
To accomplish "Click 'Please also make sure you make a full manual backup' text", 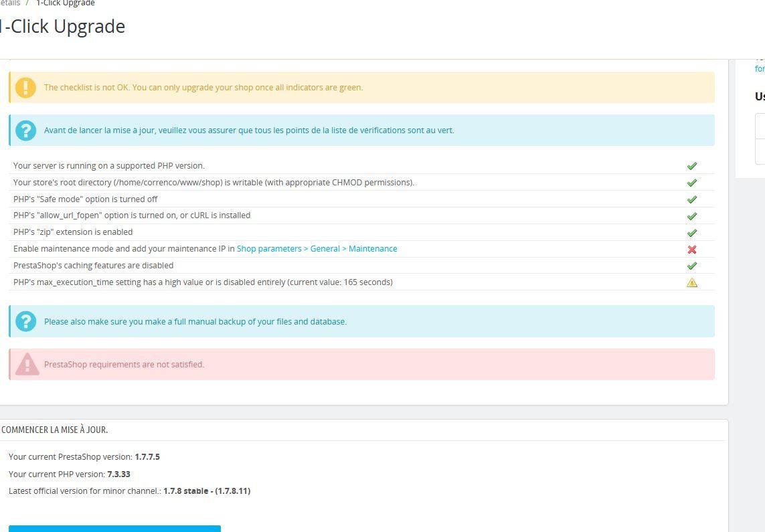I will (x=195, y=322).
